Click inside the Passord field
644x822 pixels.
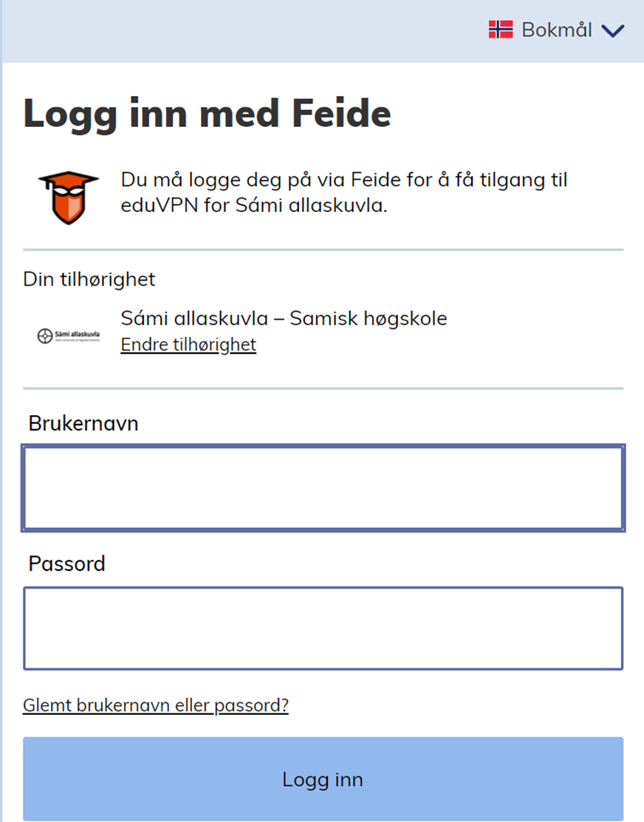[x=323, y=628]
